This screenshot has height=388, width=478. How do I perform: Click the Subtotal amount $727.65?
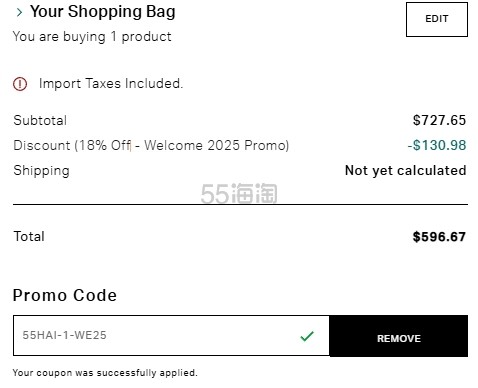[x=439, y=120]
